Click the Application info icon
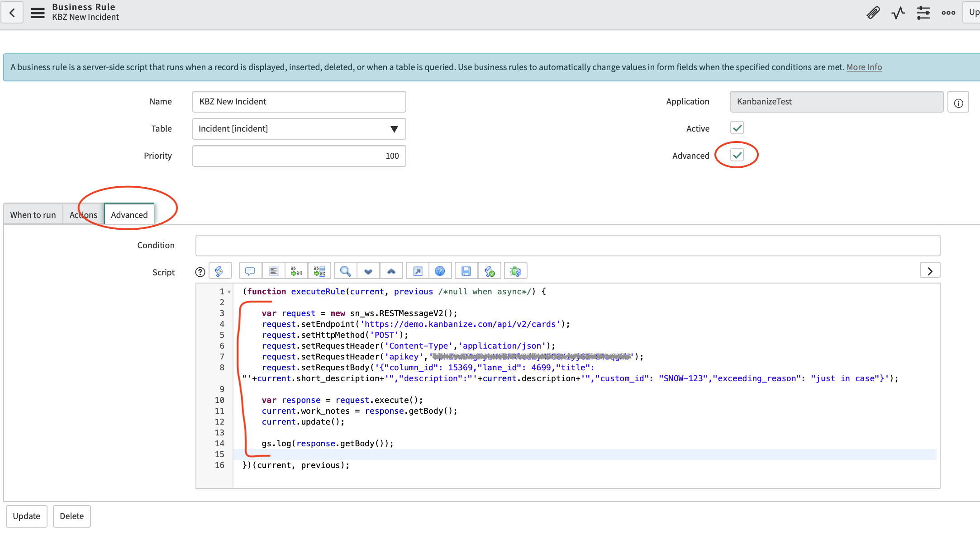Image resolution: width=980 pixels, height=534 pixels. 958,103
